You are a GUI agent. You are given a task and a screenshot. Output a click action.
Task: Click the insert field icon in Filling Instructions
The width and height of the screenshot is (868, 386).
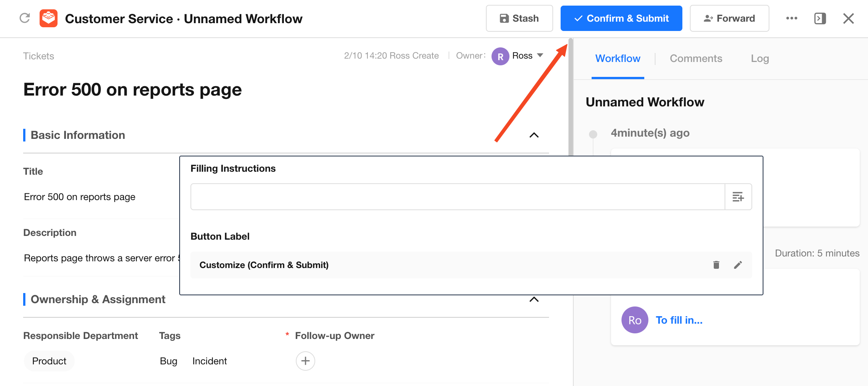coord(738,197)
